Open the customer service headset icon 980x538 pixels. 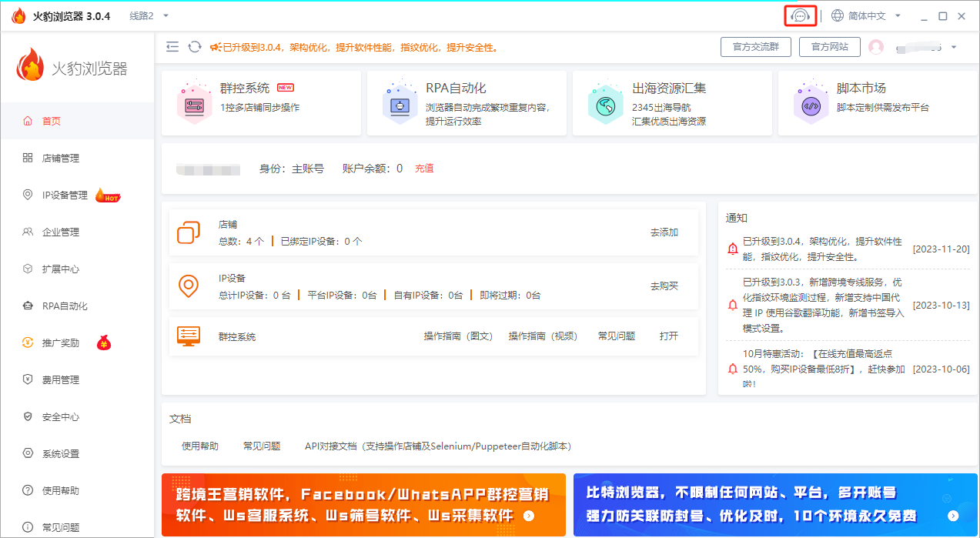pos(801,15)
